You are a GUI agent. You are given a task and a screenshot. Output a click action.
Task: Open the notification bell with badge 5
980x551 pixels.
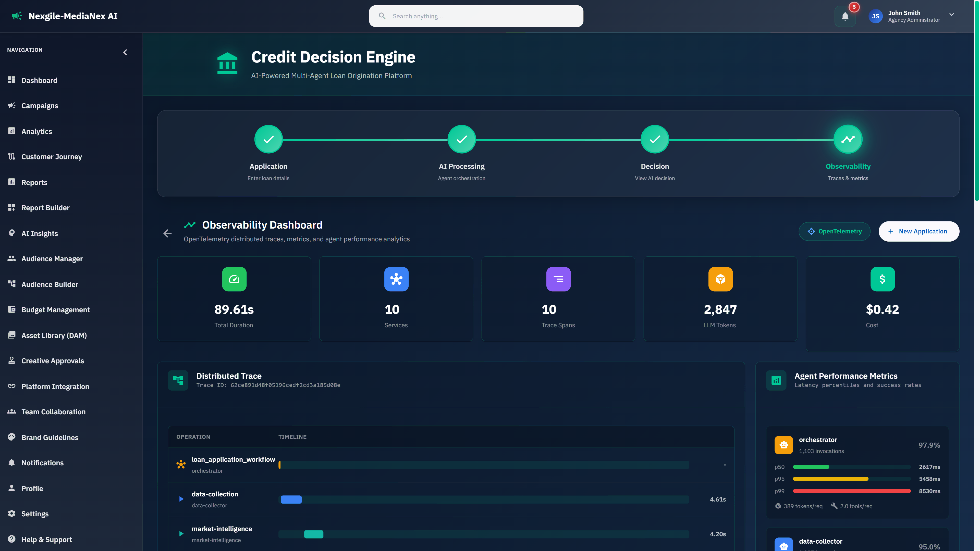coord(845,16)
